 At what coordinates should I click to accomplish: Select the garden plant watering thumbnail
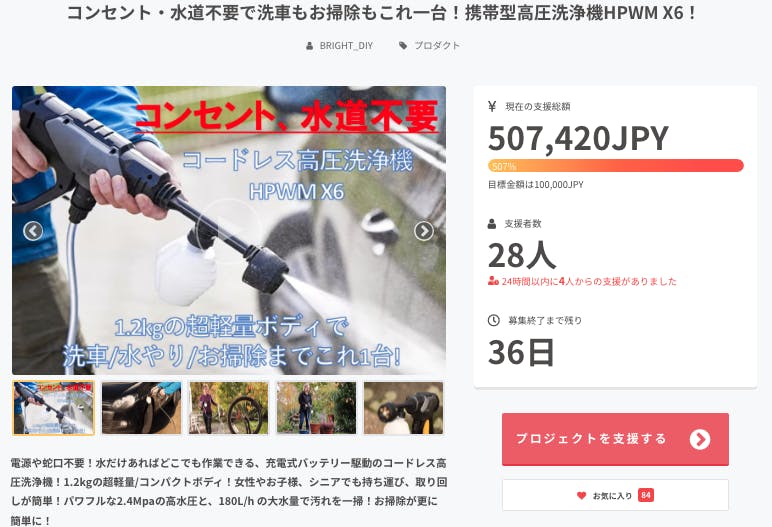[316, 408]
